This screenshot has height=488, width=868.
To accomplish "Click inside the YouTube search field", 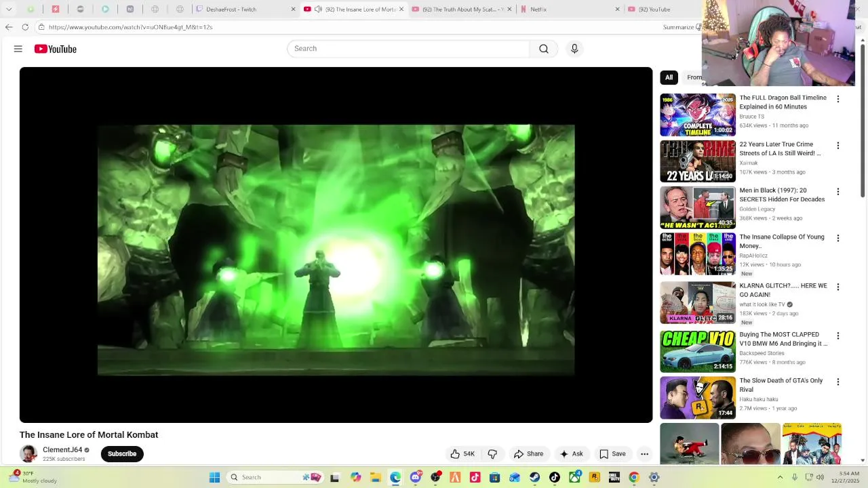I will pos(408,49).
